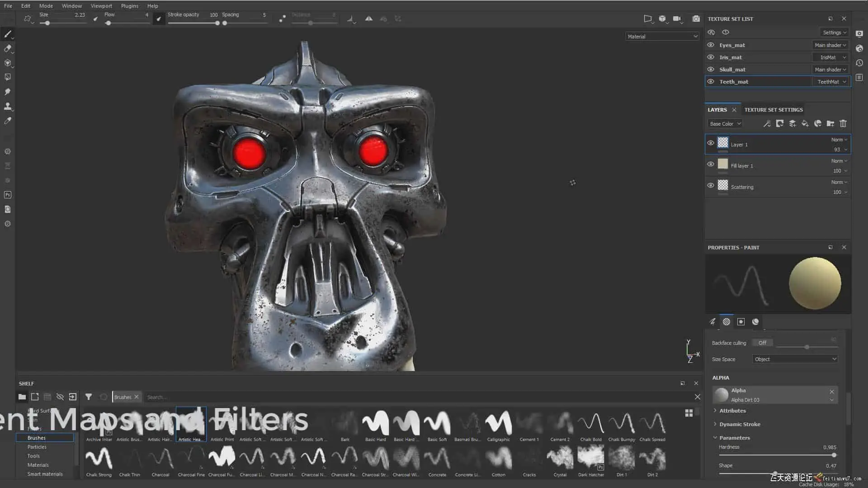Select the Clone stamp tool
The image size is (868, 488).
tap(8, 106)
